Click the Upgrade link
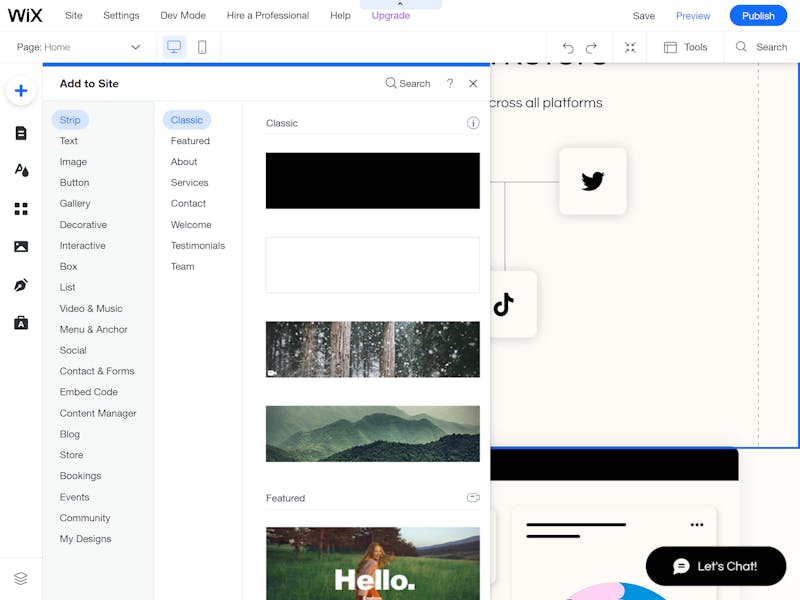Screen dimensions: 800x600 pos(390,16)
